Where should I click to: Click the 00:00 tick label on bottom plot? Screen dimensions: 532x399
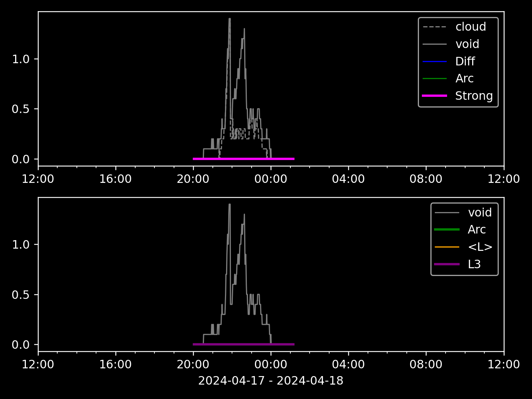click(x=270, y=365)
